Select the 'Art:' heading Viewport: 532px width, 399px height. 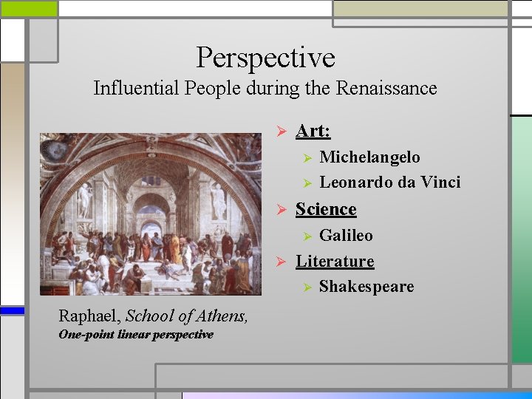(x=313, y=132)
